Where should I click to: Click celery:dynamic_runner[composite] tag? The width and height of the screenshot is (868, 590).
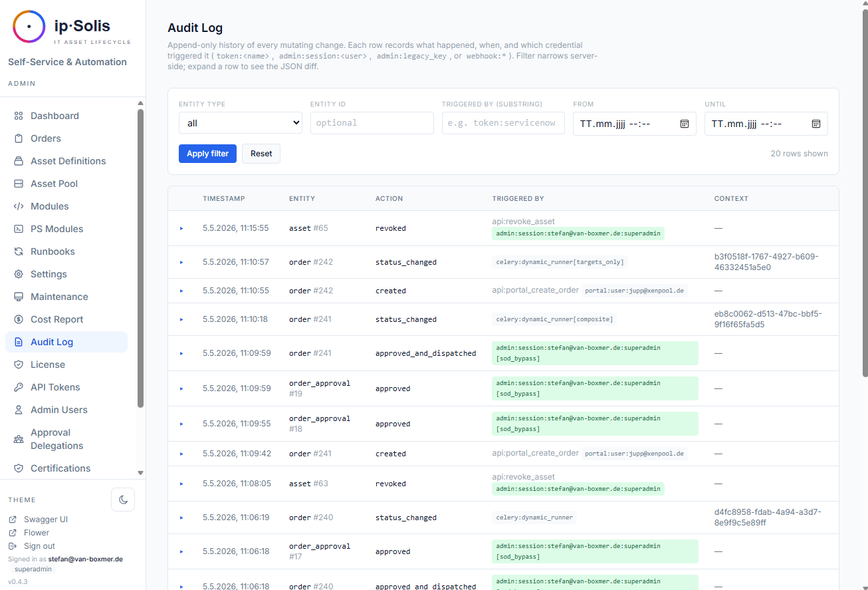(555, 319)
